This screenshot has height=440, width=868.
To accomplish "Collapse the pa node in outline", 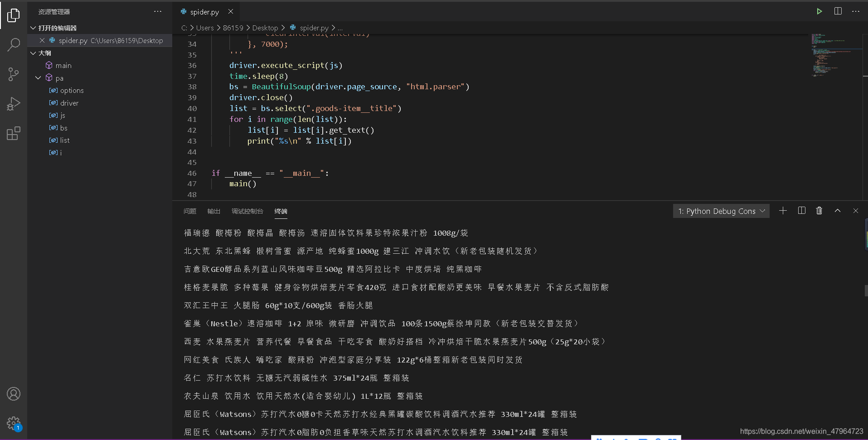I will pos(38,78).
